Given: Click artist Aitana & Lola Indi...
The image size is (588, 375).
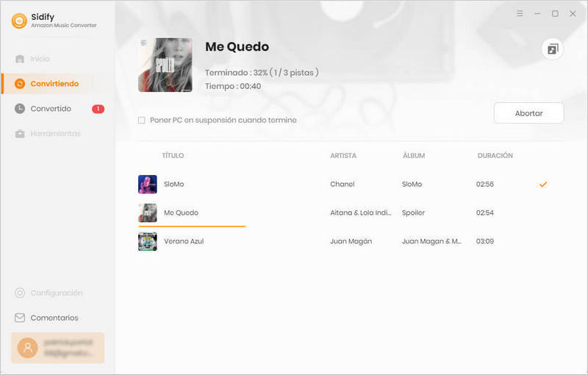Looking at the screenshot, I should click(361, 213).
